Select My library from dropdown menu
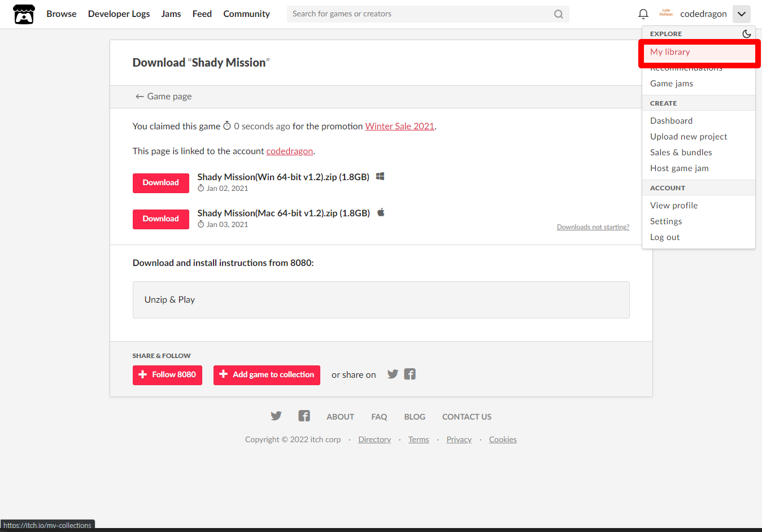This screenshot has width=762, height=532. 699,52
